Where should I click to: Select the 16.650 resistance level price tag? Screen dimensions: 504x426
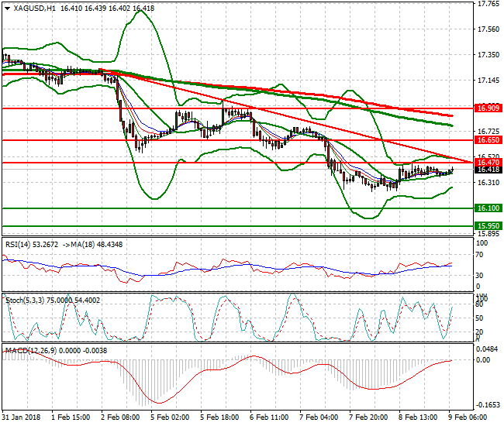(488, 140)
